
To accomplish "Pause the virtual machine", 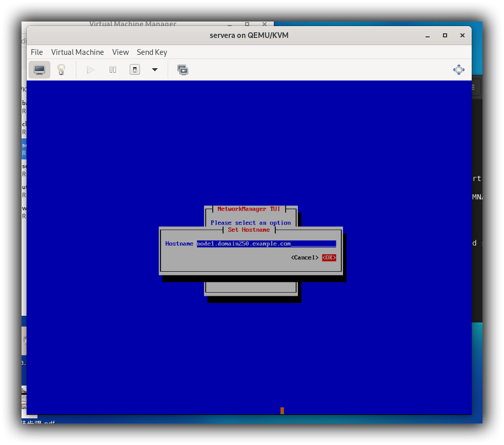I will pyautogui.click(x=113, y=70).
